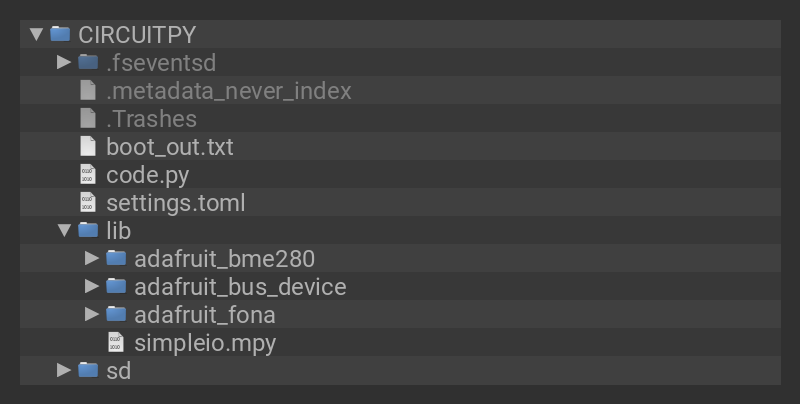The height and width of the screenshot is (404, 800).
Task: Click the CIRCUITPY drive folder icon
Action: [x=61, y=34]
